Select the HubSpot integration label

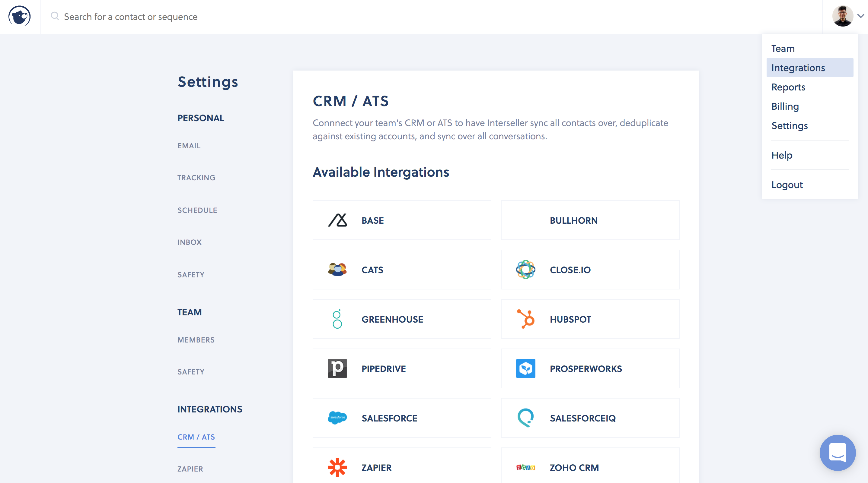click(x=570, y=319)
